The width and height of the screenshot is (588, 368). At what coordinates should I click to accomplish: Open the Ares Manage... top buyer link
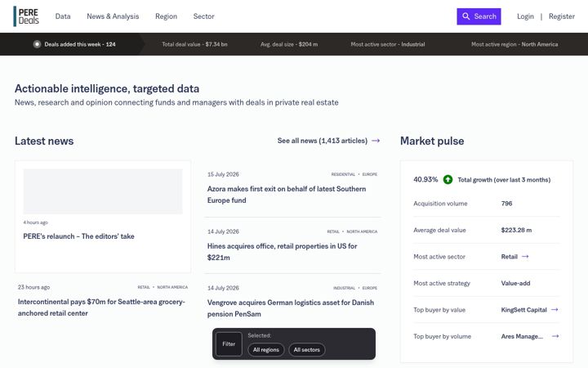coord(522,336)
